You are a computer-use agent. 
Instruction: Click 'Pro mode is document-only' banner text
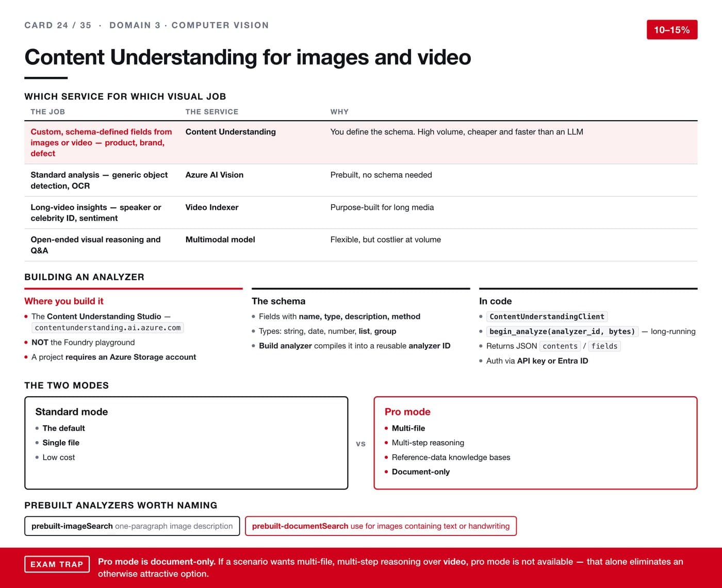[x=157, y=562]
